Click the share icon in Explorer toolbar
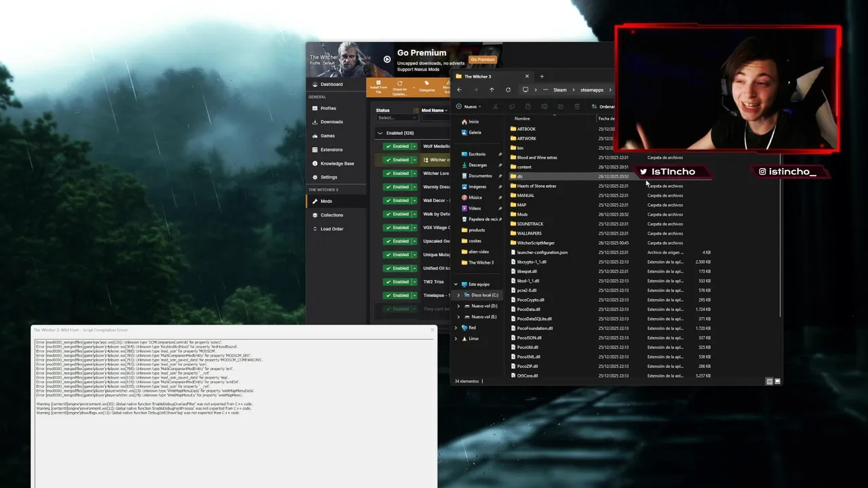This screenshot has height=488, width=868. [x=560, y=106]
